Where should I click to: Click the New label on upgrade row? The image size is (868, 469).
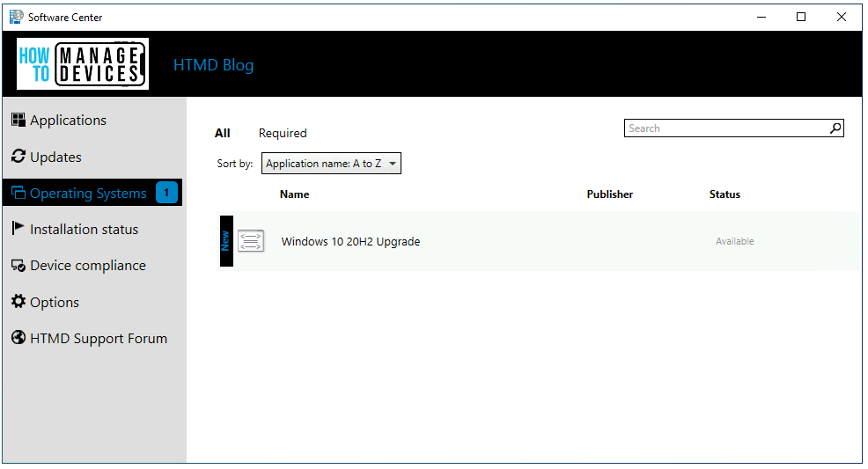point(226,241)
